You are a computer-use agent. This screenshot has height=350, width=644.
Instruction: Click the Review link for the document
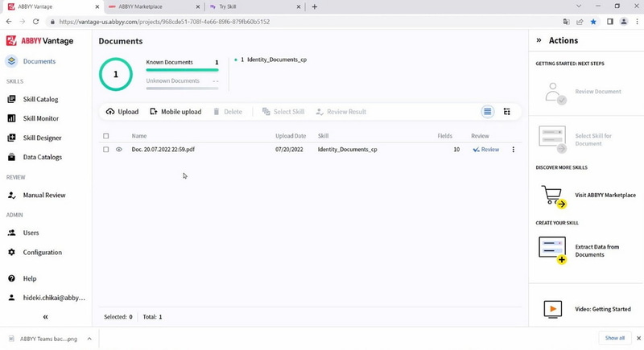[486, 150]
